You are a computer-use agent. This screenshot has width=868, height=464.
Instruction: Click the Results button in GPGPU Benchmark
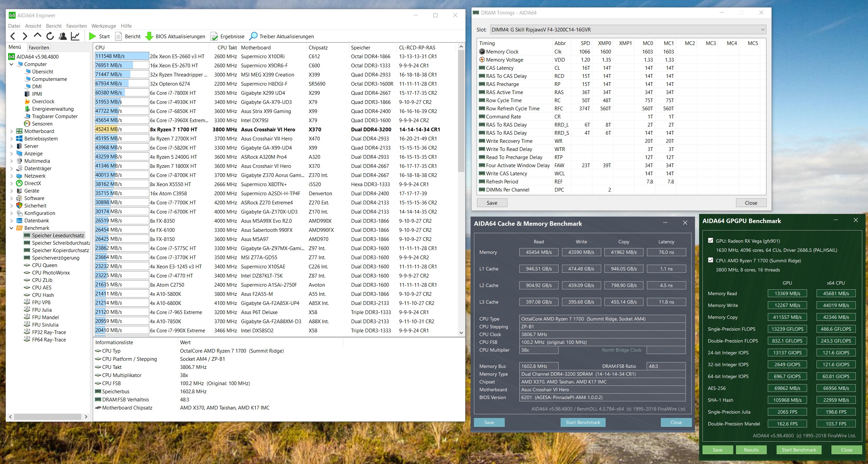click(x=751, y=450)
